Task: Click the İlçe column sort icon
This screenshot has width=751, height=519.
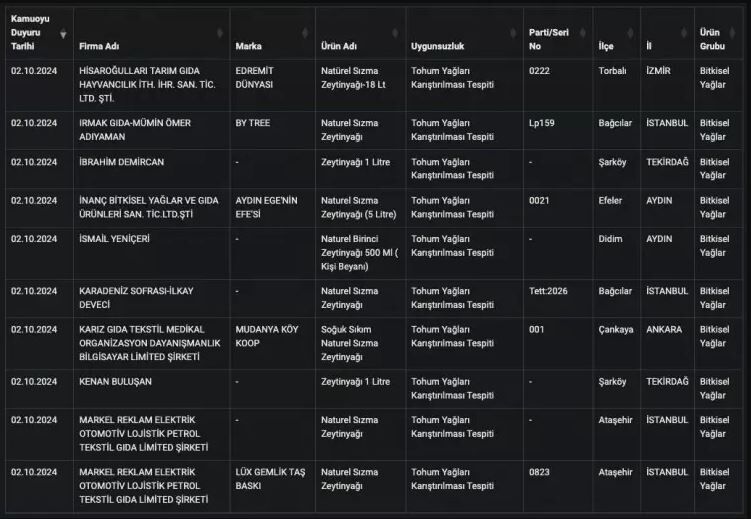Action: [633, 33]
